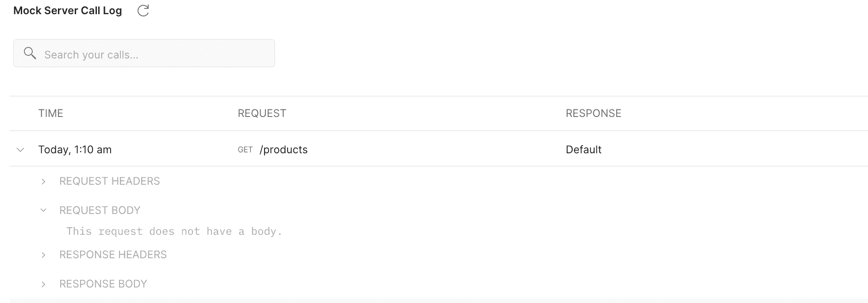Open the RESPONSE BODY label
The image size is (868, 303).
pyautogui.click(x=103, y=284)
